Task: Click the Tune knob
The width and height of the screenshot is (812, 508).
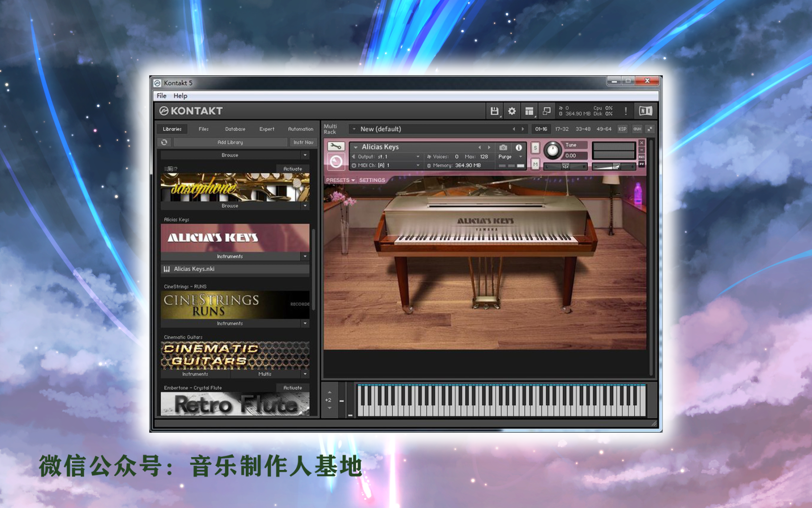Action: tap(553, 151)
